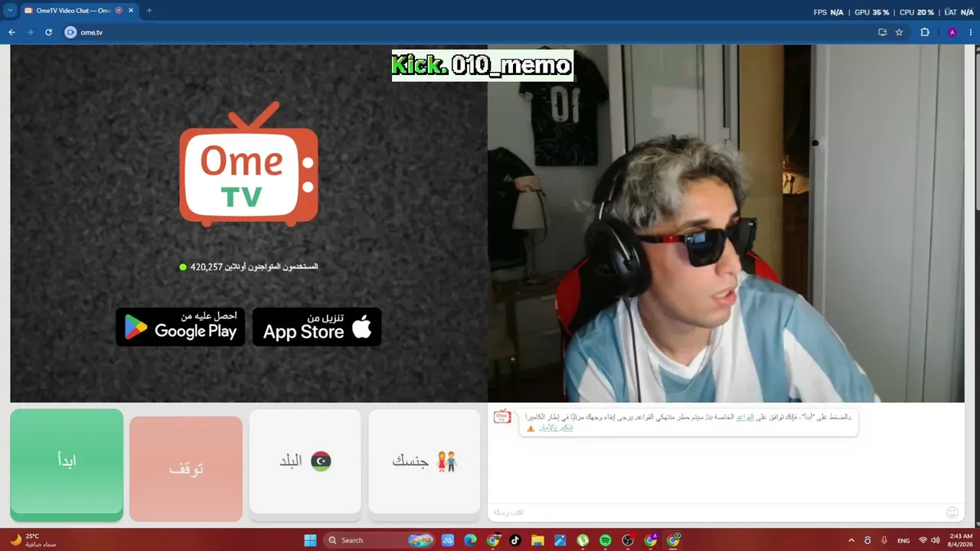This screenshot has height=551, width=980.
Task: Open the تذكر بالأمان safety link
Action: coord(556,427)
